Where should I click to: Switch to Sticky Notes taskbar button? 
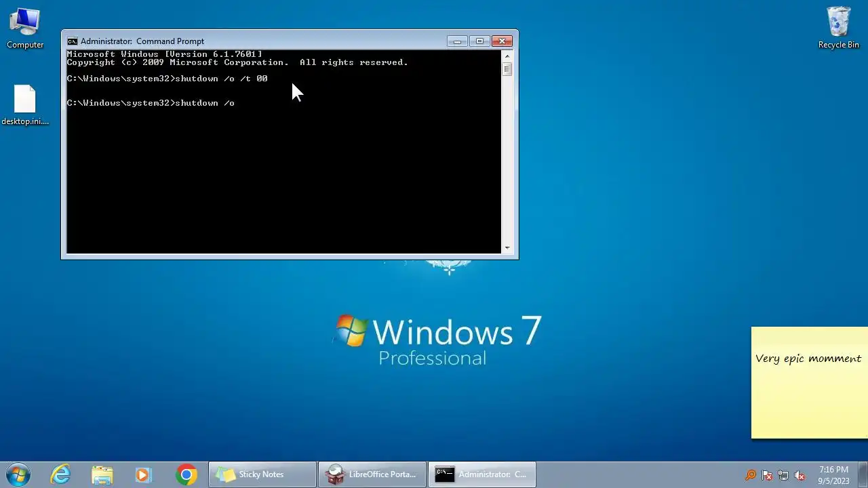point(262,474)
